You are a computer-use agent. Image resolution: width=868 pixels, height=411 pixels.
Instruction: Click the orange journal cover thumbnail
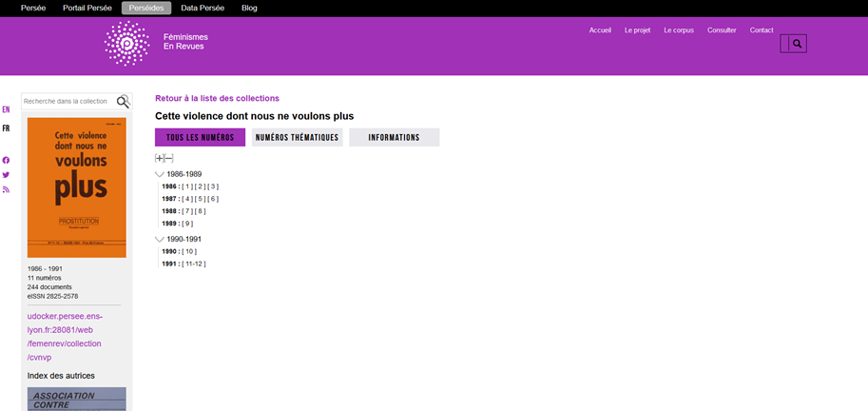click(x=77, y=187)
